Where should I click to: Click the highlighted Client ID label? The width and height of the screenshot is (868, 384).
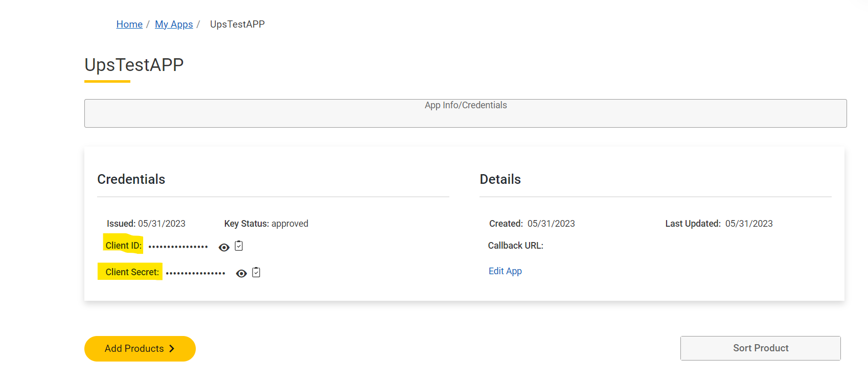pyautogui.click(x=123, y=246)
